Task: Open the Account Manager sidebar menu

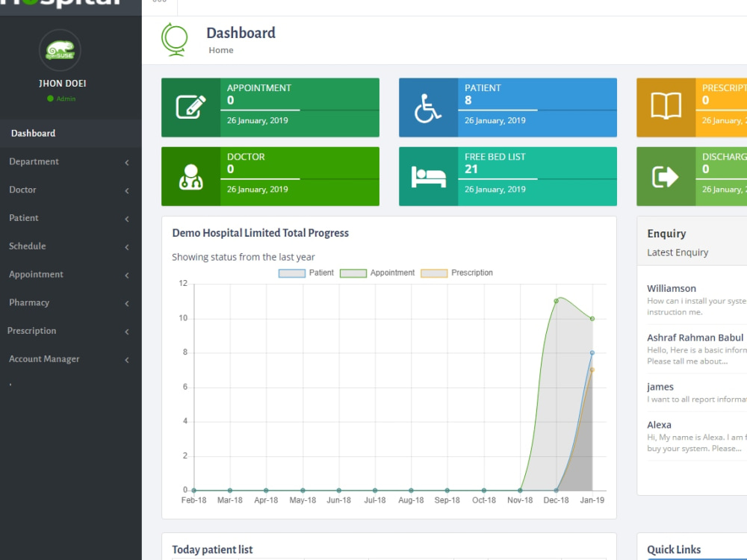Action: pos(70,358)
